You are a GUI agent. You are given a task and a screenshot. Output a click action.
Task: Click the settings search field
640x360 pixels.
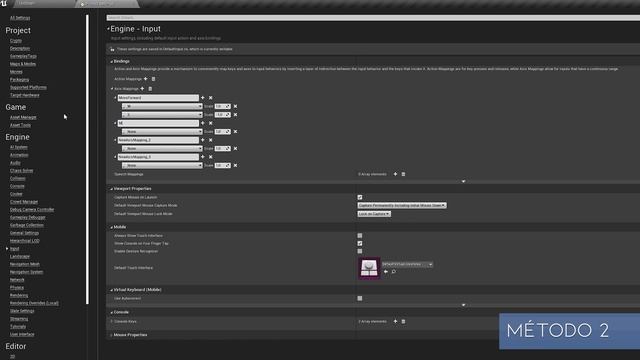373,18
